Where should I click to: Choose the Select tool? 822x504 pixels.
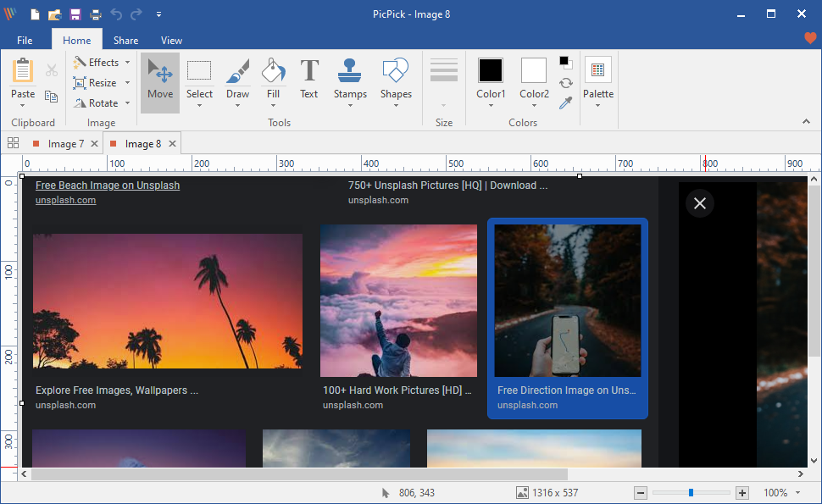point(199,78)
